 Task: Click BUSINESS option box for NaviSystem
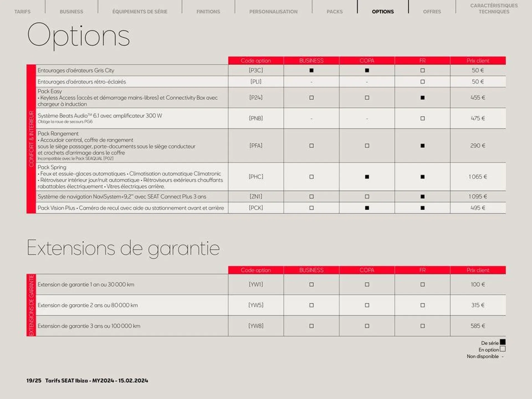pyautogui.click(x=311, y=197)
